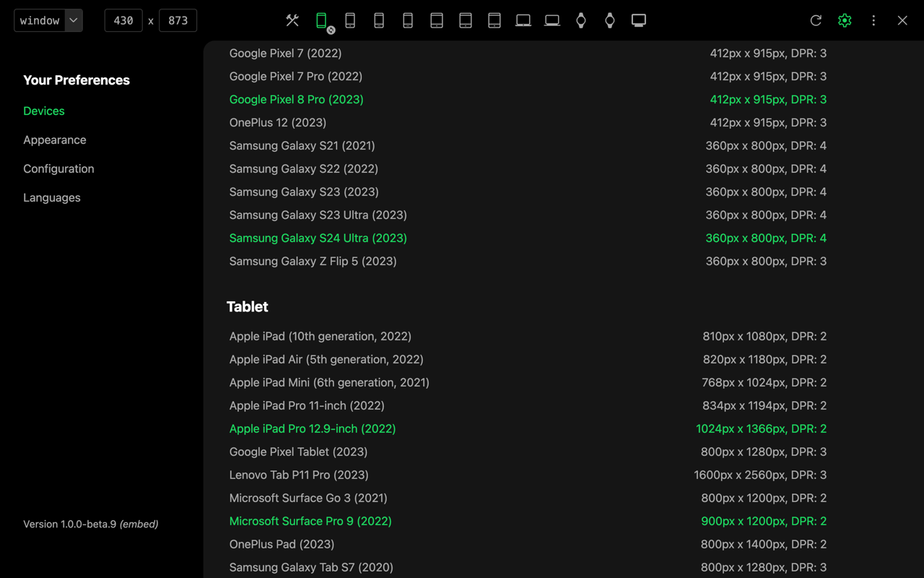This screenshot has height=578, width=924.
Task: Select the active green phone device icon
Action: tap(321, 20)
